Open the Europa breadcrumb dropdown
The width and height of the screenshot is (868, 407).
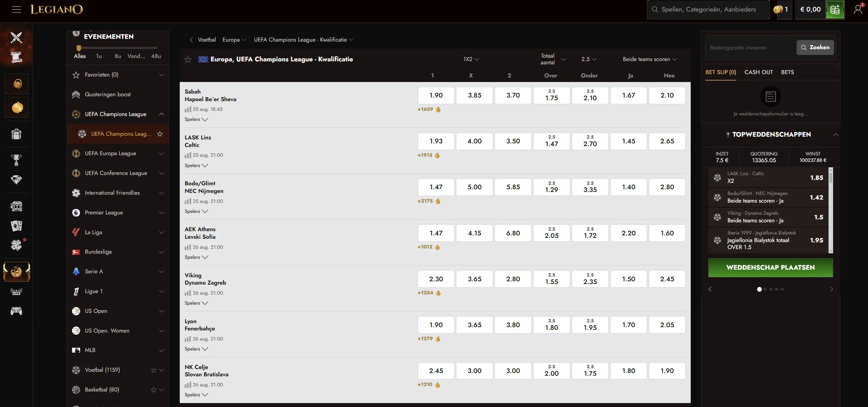pos(234,40)
